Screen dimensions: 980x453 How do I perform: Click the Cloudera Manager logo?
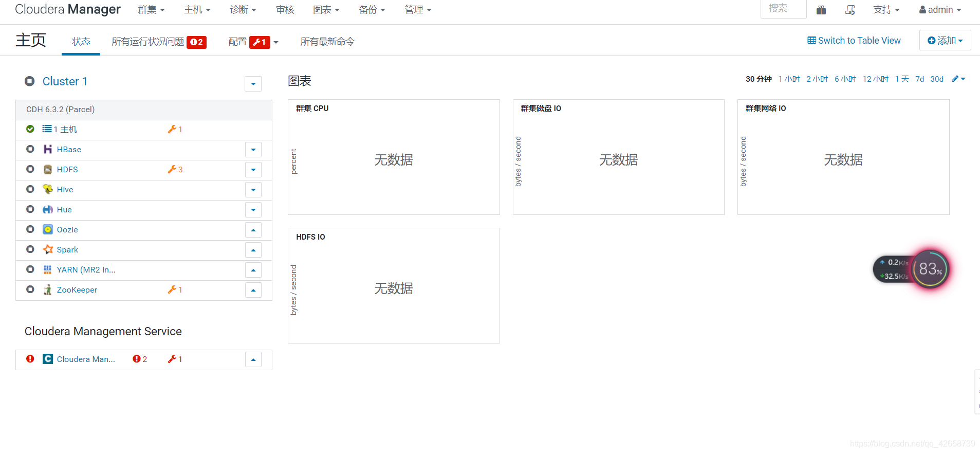[x=68, y=9]
